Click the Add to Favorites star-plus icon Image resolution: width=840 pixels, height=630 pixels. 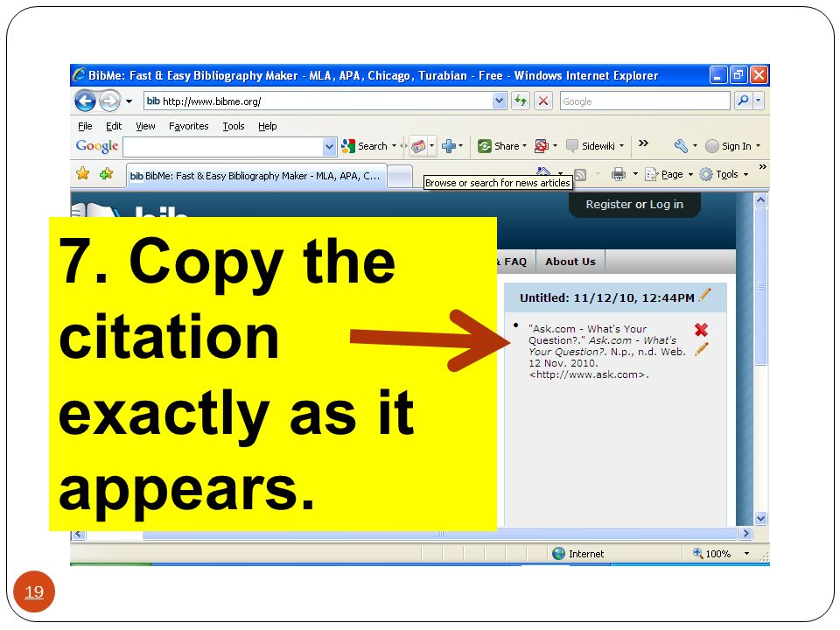coord(107,173)
